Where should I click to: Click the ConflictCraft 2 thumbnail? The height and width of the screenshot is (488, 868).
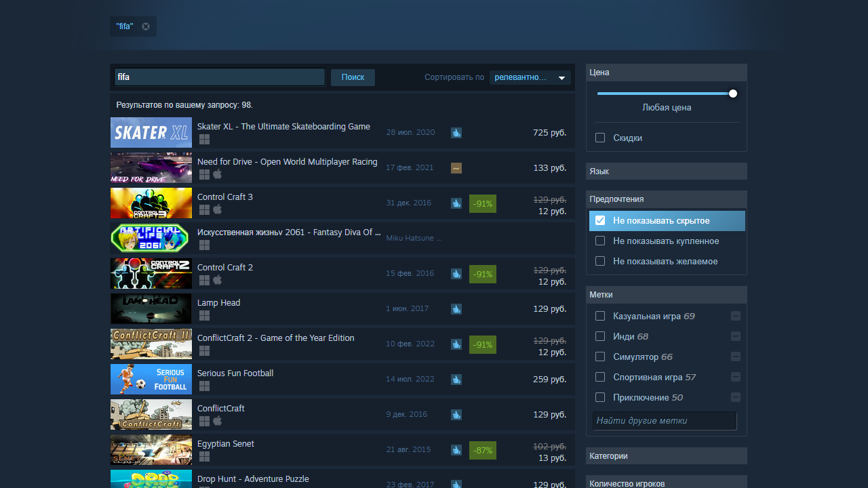(151, 344)
